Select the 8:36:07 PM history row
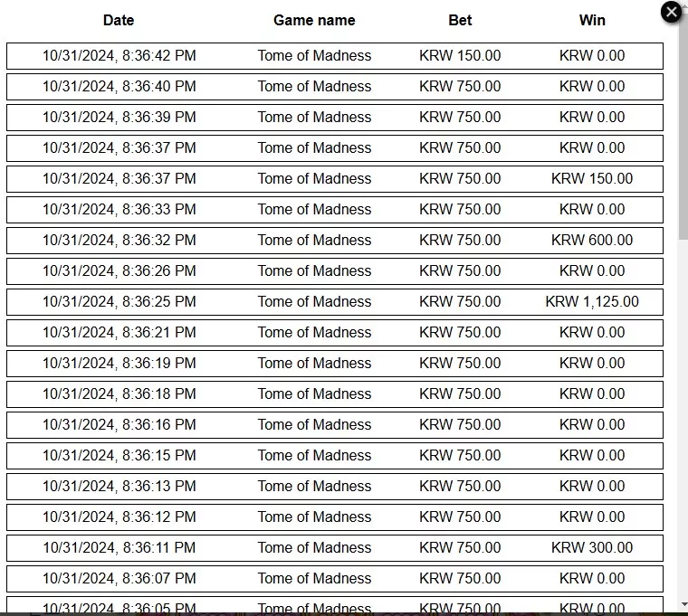This screenshot has width=688, height=616. (335, 578)
